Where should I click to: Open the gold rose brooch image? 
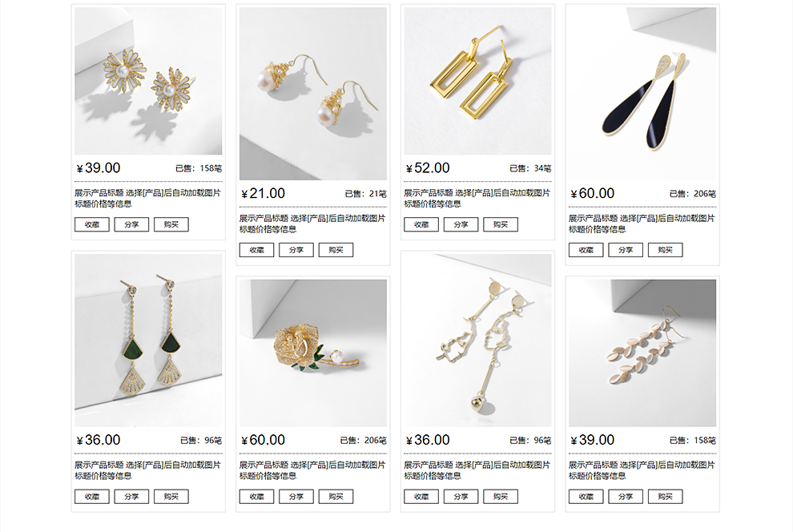(x=313, y=353)
